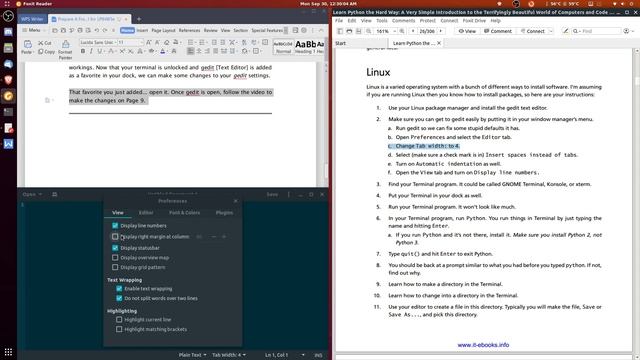Click the Foxit highlighter pen icon
This screenshot has height=360, width=640.
pyautogui.click(x=565, y=31)
